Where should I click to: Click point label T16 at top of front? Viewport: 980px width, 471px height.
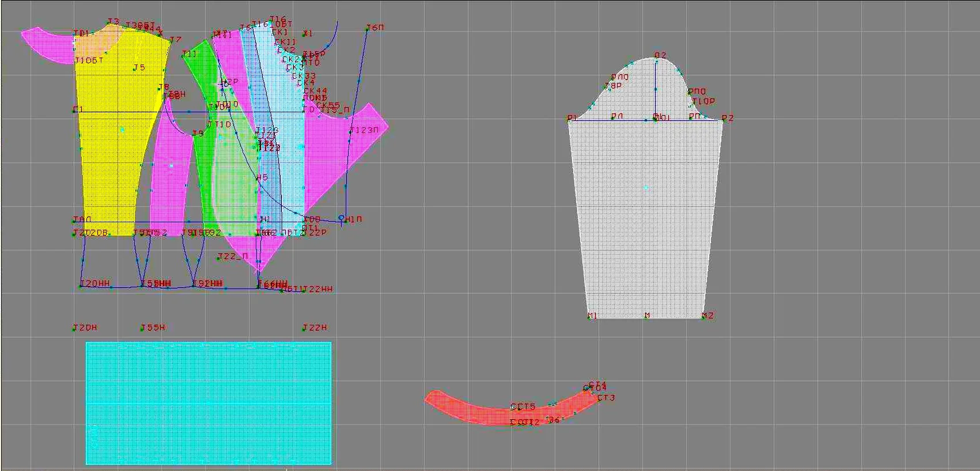tap(278, 19)
